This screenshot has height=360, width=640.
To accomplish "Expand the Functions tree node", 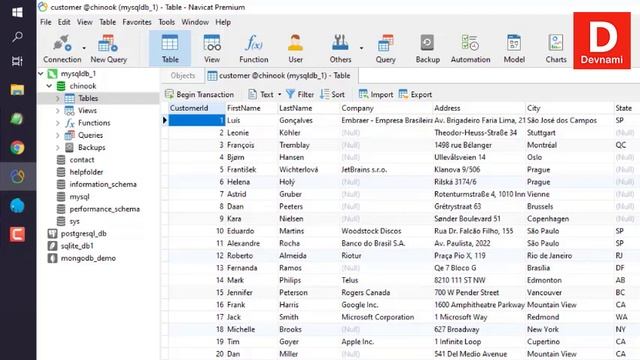I will click(x=58, y=123).
